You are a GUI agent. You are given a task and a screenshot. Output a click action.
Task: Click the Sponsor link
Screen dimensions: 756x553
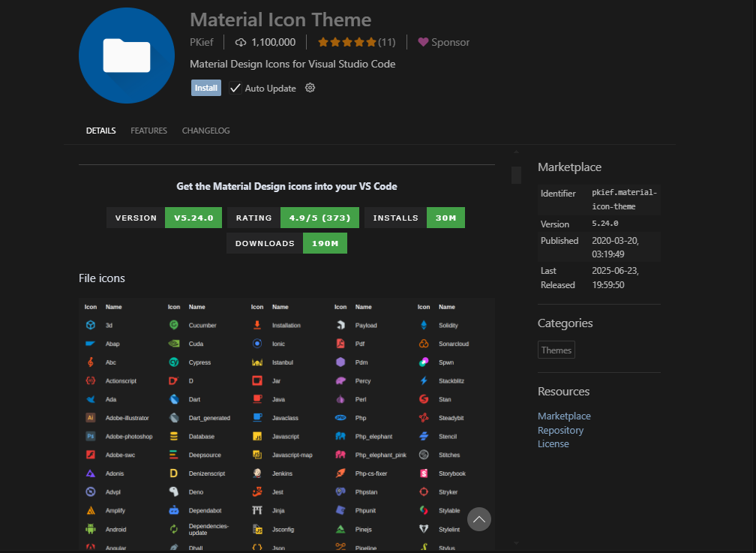pos(450,43)
